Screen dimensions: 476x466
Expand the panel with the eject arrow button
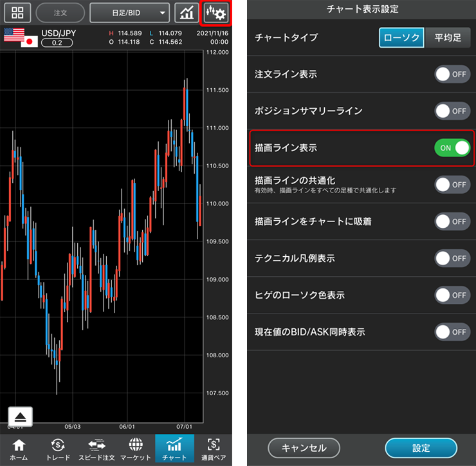pos(20,416)
